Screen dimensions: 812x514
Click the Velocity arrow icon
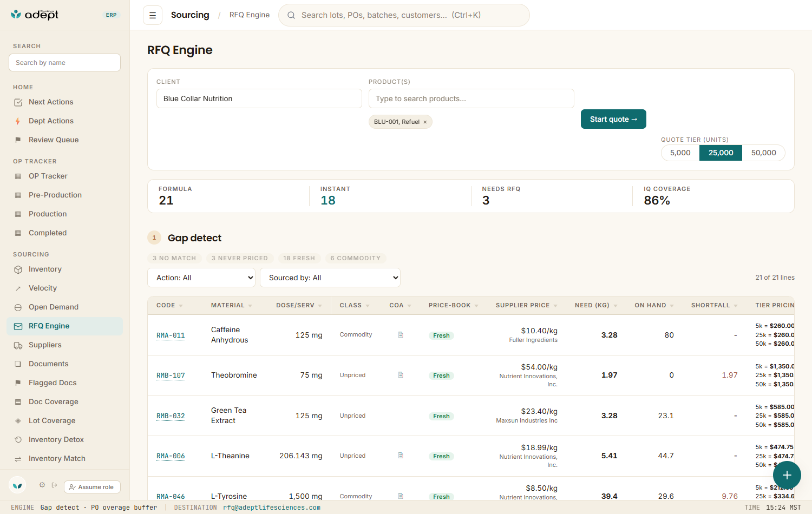pos(18,288)
